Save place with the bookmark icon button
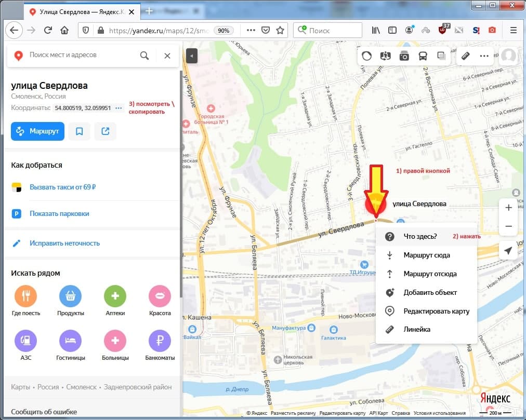Image resolution: width=526 pixels, height=420 pixels. coord(79,131)
